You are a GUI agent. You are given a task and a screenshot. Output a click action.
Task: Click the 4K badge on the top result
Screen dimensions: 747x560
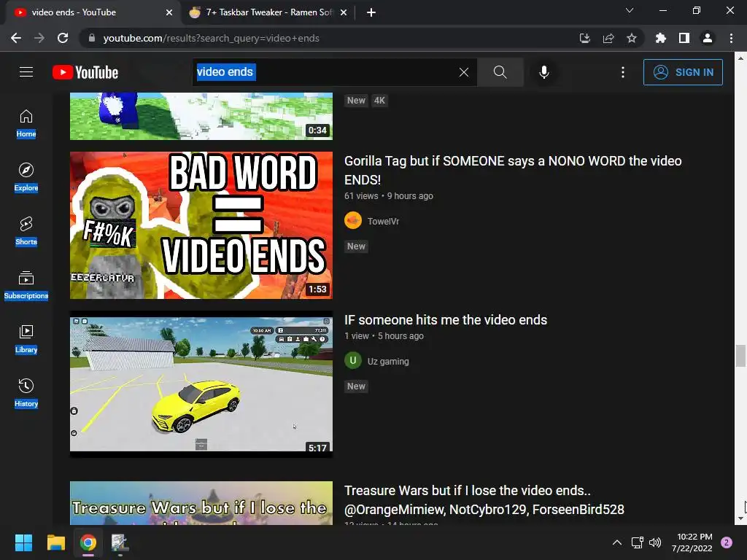tap(379, 101)
